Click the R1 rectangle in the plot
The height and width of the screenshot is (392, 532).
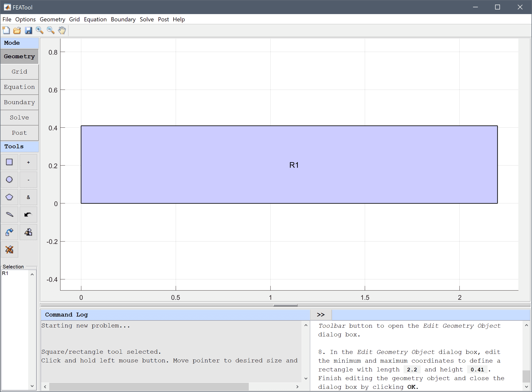pyautogui.click(x=289, y=165)
